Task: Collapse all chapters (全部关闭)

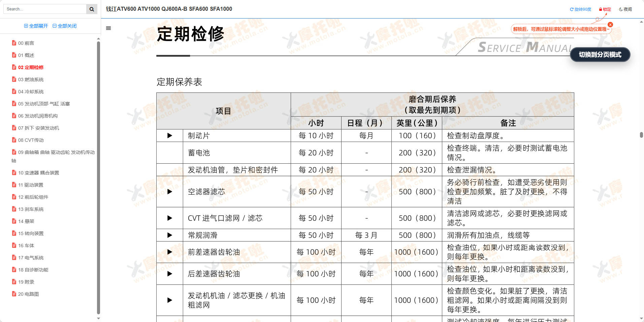Action: [x=65, y=26]
